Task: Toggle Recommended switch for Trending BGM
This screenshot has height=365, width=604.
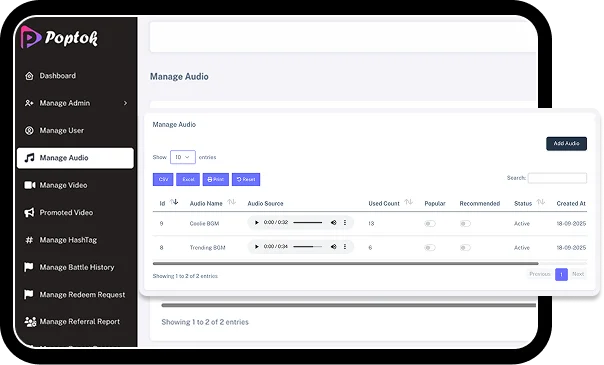Action: click(465, 248)
